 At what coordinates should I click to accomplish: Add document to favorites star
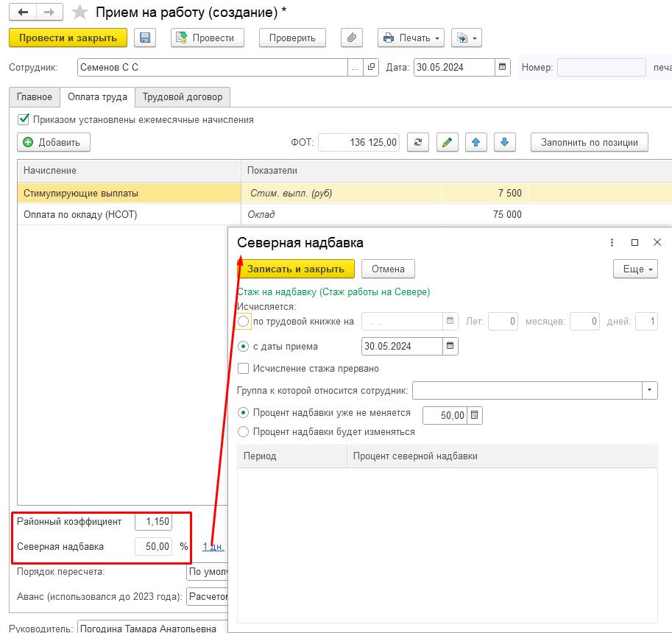click(x=80, y=13)
